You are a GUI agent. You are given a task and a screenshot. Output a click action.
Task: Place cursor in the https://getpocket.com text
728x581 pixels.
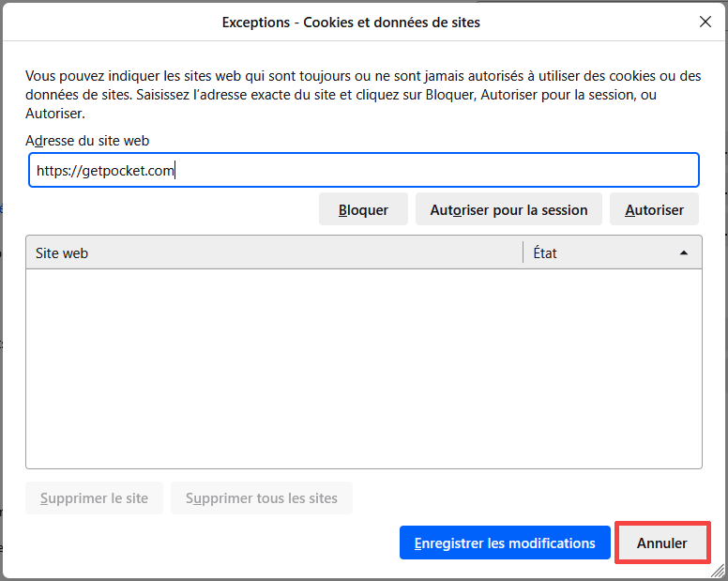coord(105,171)
